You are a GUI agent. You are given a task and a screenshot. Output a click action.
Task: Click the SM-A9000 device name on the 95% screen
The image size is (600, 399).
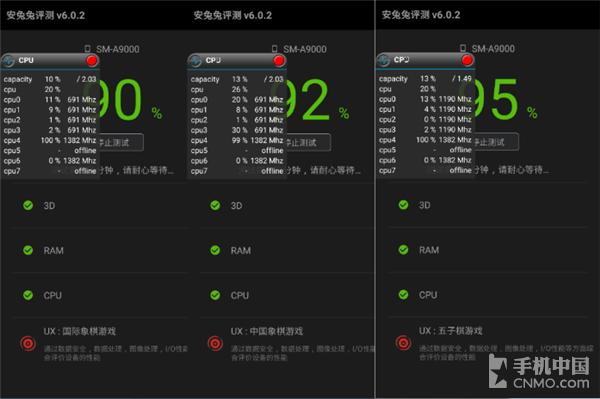(x=493, y=49)
